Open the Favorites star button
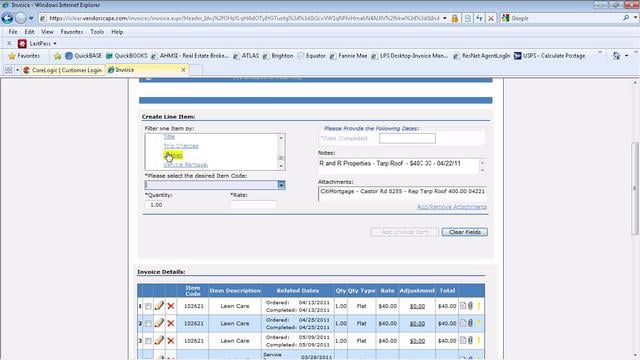This screenshot has width=640, height=360. [24, 56]
